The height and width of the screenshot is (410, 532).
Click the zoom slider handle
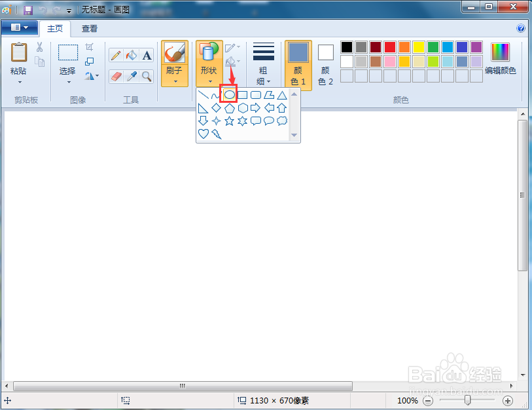point(467,400)
